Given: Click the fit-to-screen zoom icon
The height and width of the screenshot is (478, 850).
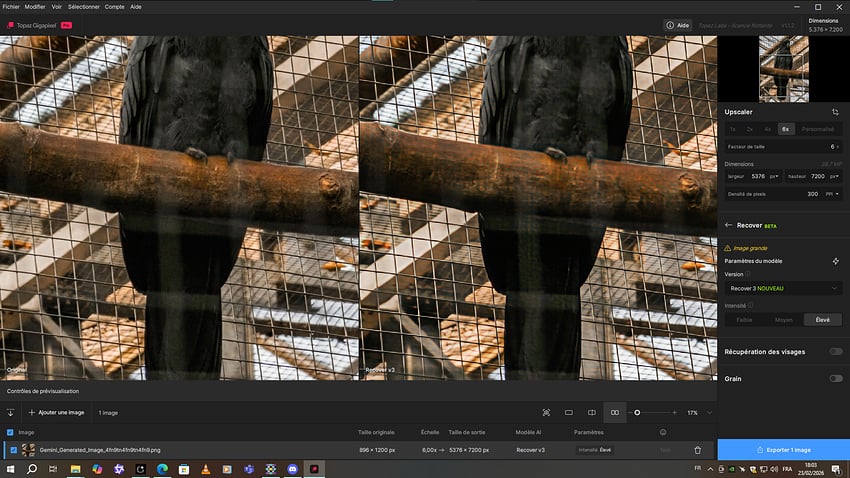Looking at the screenshot, I should [546, 412].
